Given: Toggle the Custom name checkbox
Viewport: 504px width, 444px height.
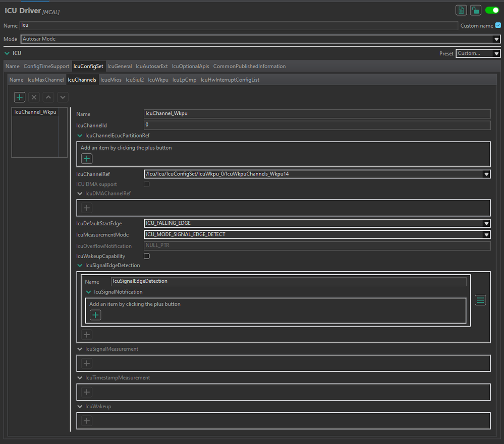Looking at the screenshot, I should coord(498,25).
